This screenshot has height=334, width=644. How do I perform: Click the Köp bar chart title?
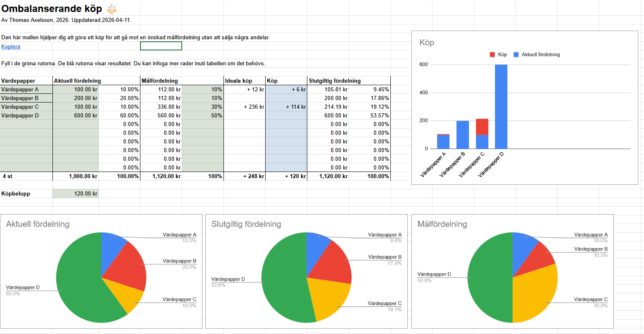tap(427, 43)
